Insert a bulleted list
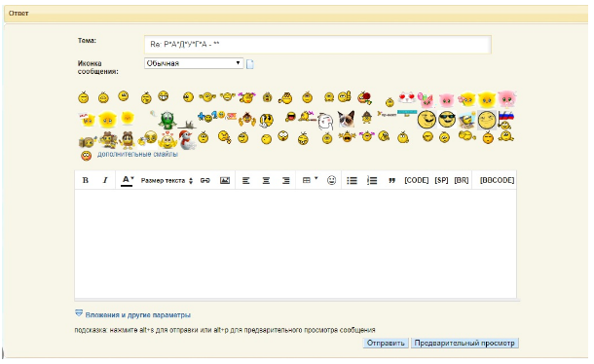Image resolution: width=594 pixels, height=364 pixels. pos(352,181)
